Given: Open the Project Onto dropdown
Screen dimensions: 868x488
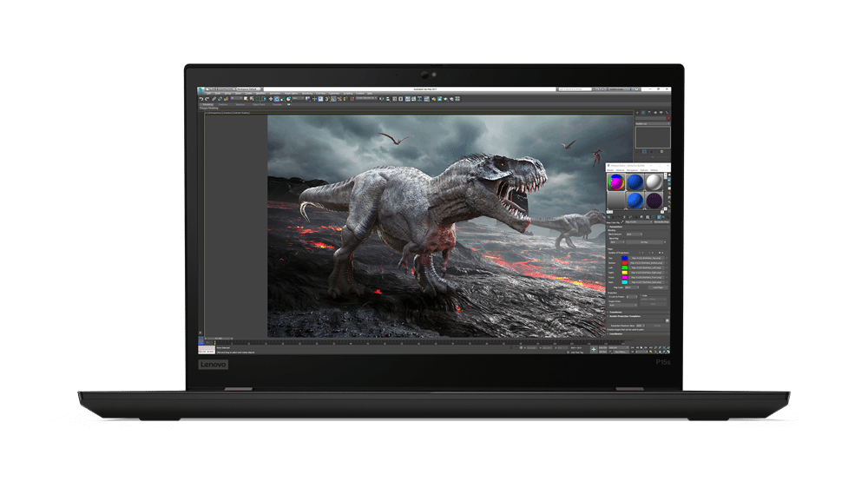Looking at the screenshot, I should click(x=623, y=305).
